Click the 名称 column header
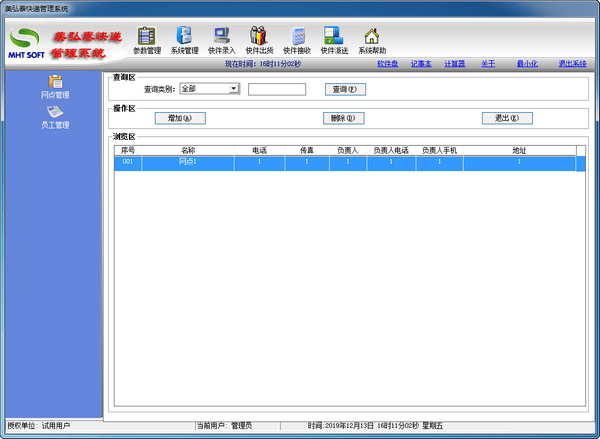The width and height of the screenshot is (600, 439). (x=188, y=150)
